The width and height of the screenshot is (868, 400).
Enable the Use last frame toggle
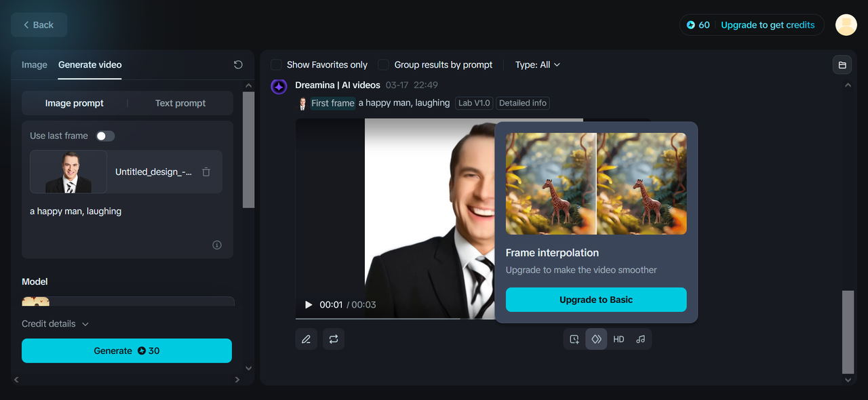pos(105,136)
